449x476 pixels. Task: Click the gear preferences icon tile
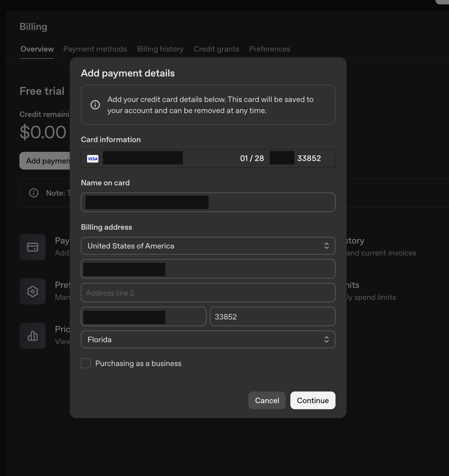coord(33,291)
